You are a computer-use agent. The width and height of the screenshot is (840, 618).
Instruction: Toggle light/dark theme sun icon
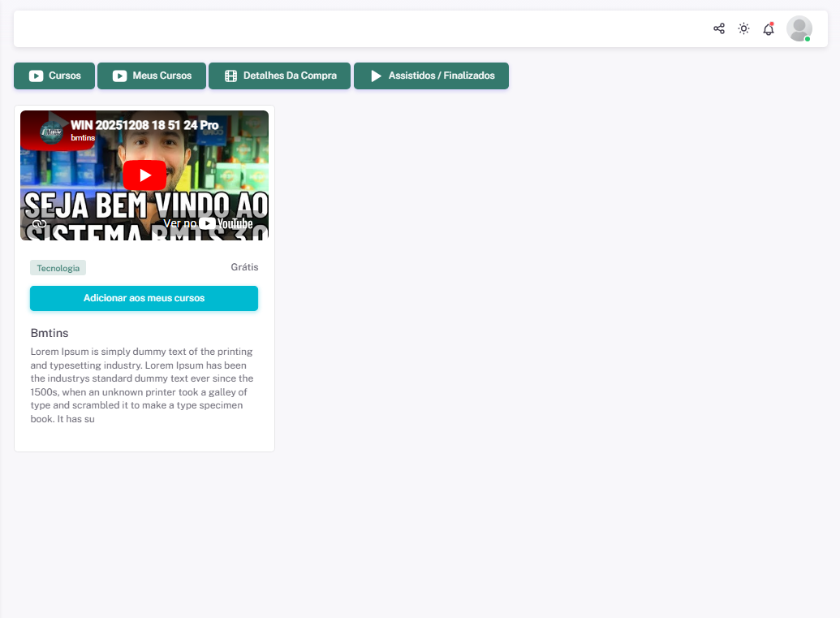[743, 28]
